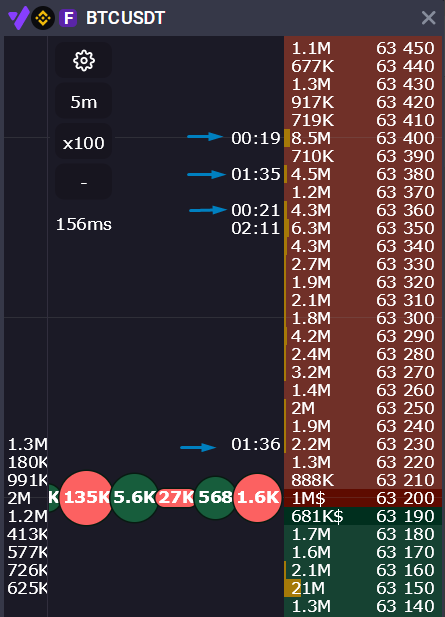Click the 00:19 timer label

click(256, 138)
